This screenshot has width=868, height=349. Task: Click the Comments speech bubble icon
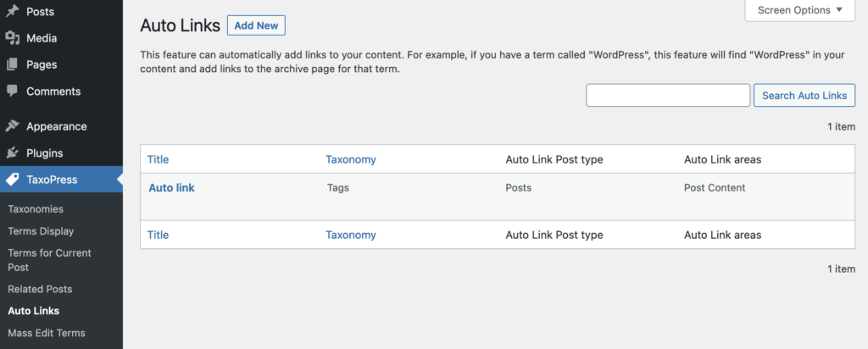(x=12, y=91)
